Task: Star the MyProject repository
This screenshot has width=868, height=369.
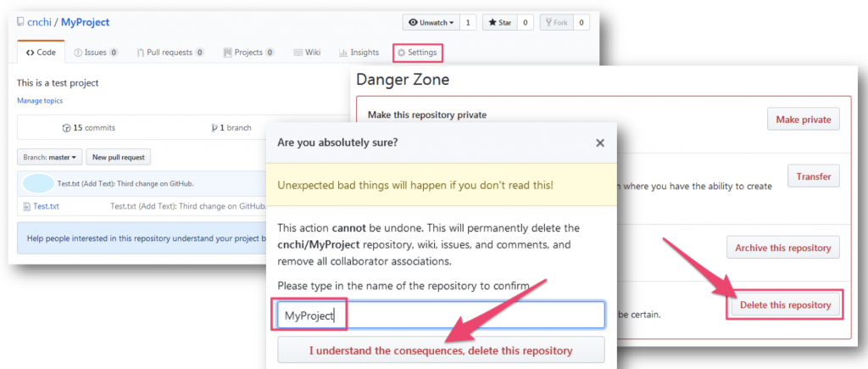Action: [x=500, y=23]
